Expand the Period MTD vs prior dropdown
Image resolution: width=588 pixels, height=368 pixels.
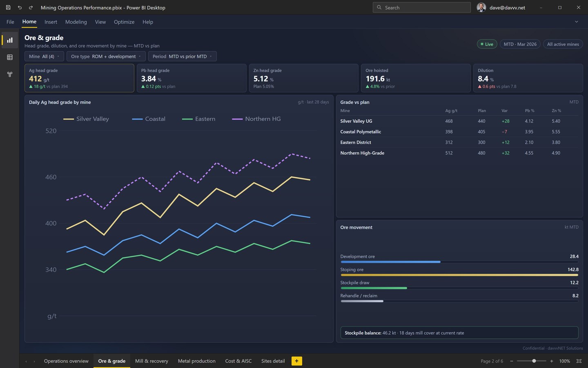click(182, 56)
